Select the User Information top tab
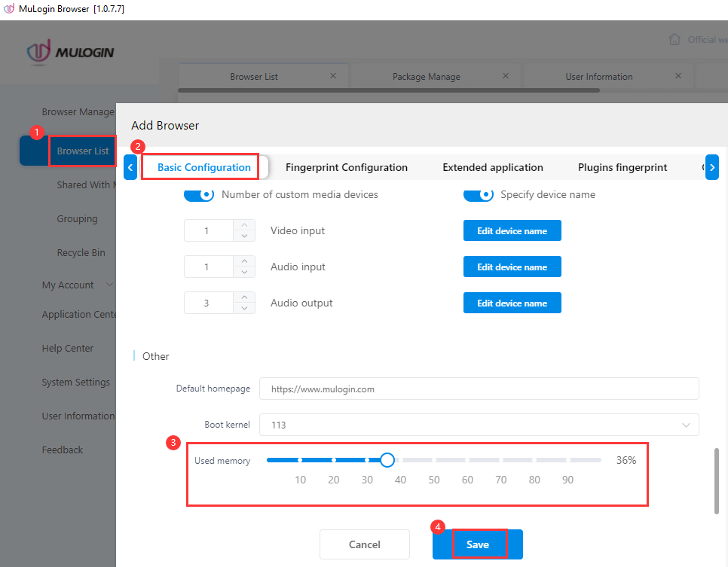The height and width of the screenshot is (567, 728). (x=599, y=77)
